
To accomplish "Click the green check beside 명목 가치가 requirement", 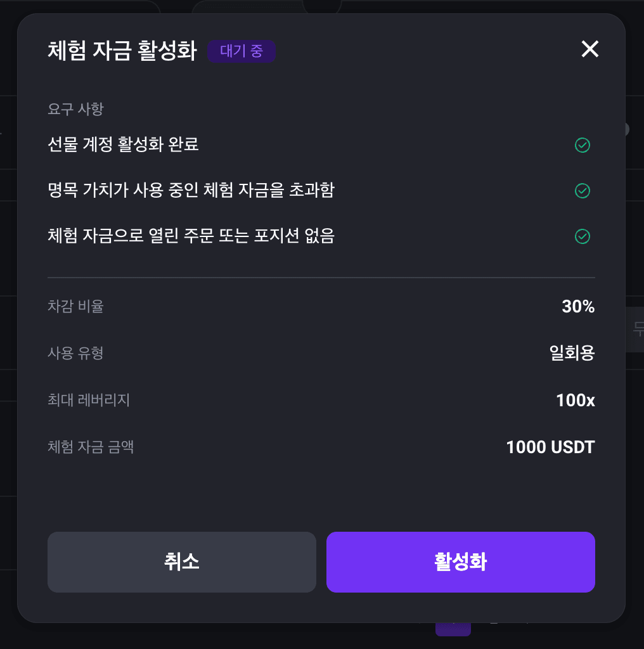I will coord(583,190).
